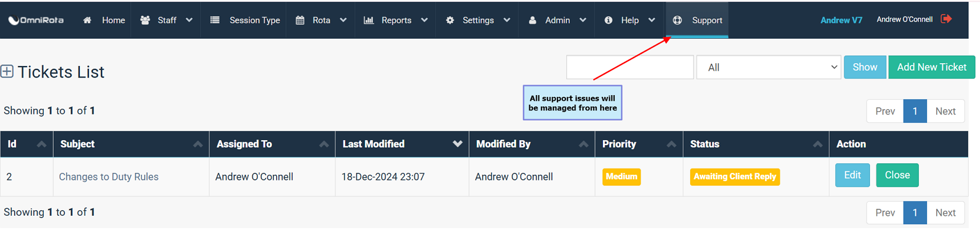Screen dimensions: 980x238
Task: Open Changes to Duty Rules ticket link
Action: (108, 177)
